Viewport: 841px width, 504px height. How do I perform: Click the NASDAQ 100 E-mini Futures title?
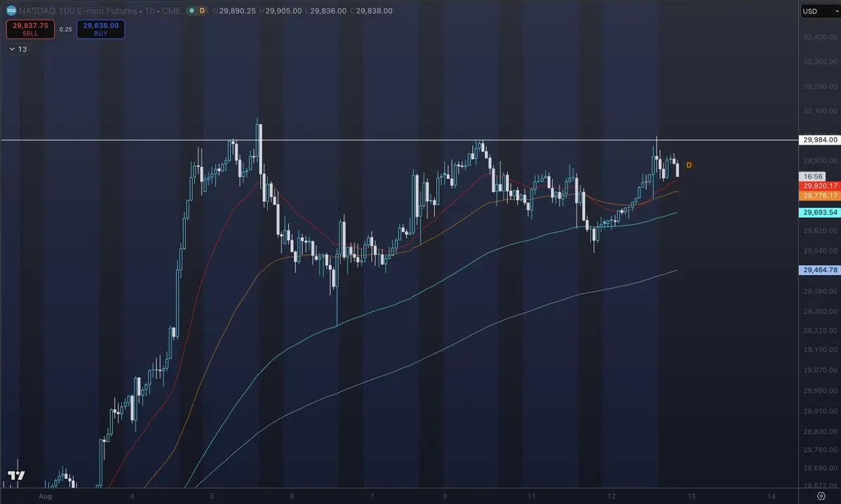(x=78, y=11)
